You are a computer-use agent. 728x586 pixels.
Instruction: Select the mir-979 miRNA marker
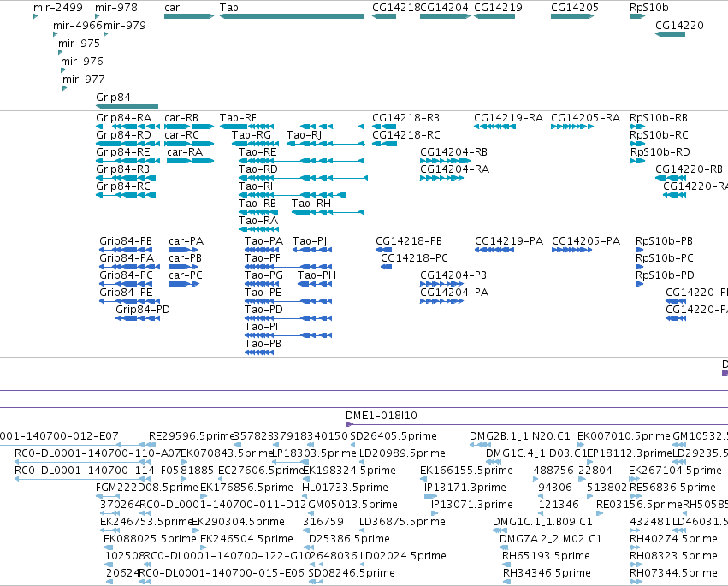(106, 34)
